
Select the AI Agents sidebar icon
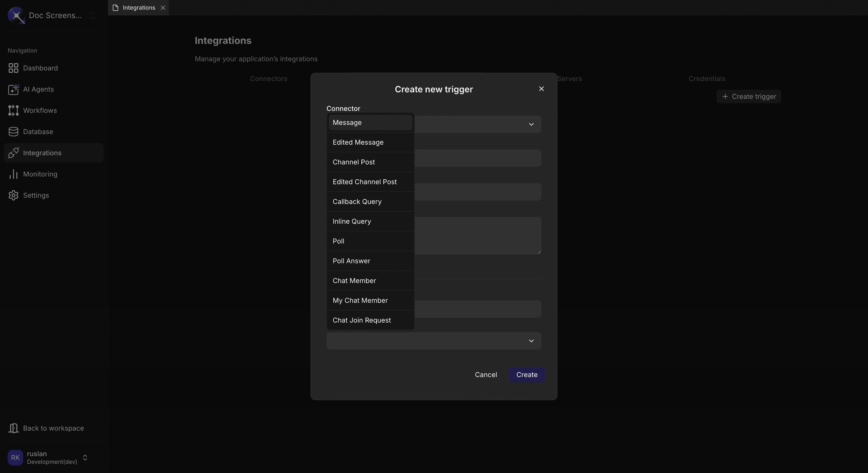[13, 90]
